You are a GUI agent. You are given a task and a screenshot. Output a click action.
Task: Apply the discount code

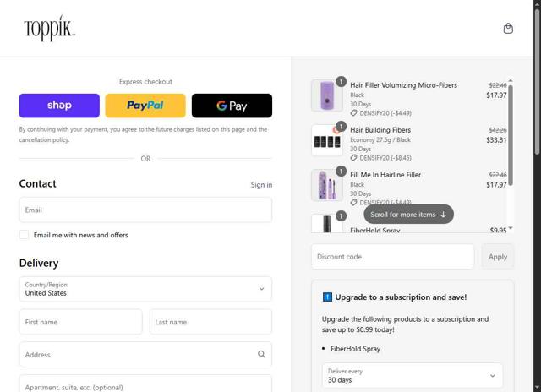(x=498, y=257)
